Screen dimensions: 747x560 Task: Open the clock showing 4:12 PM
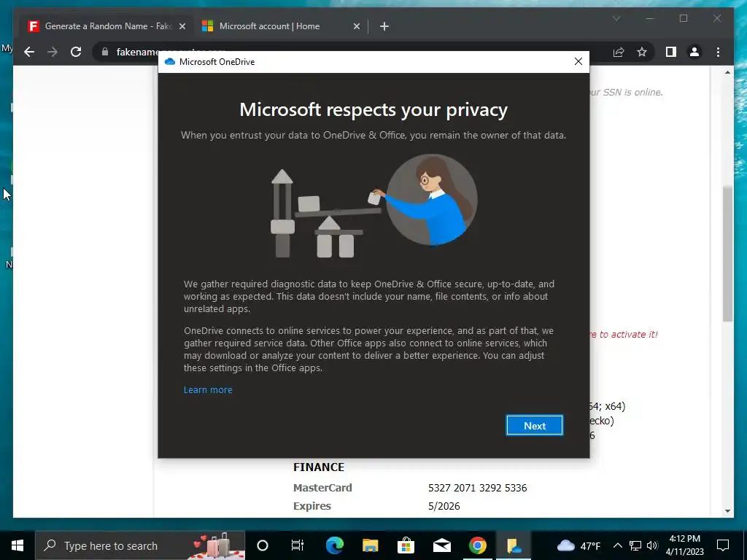(x=684, y=545)
